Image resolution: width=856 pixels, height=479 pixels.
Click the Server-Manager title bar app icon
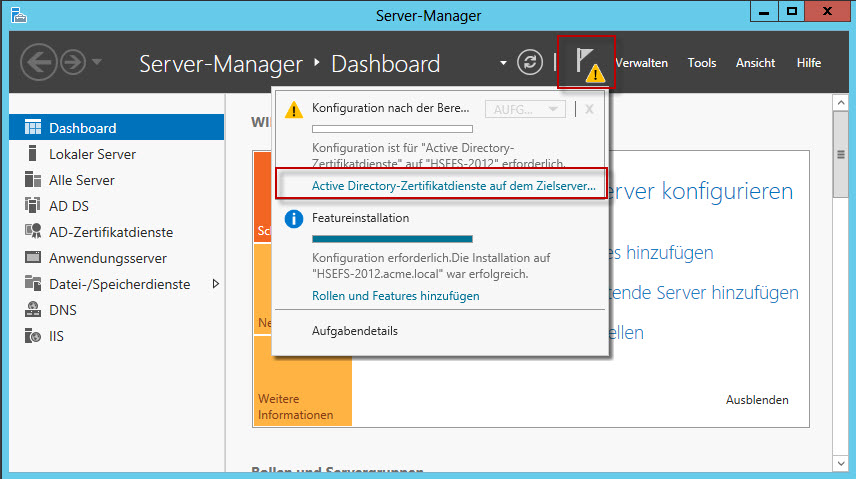point(19,15)
